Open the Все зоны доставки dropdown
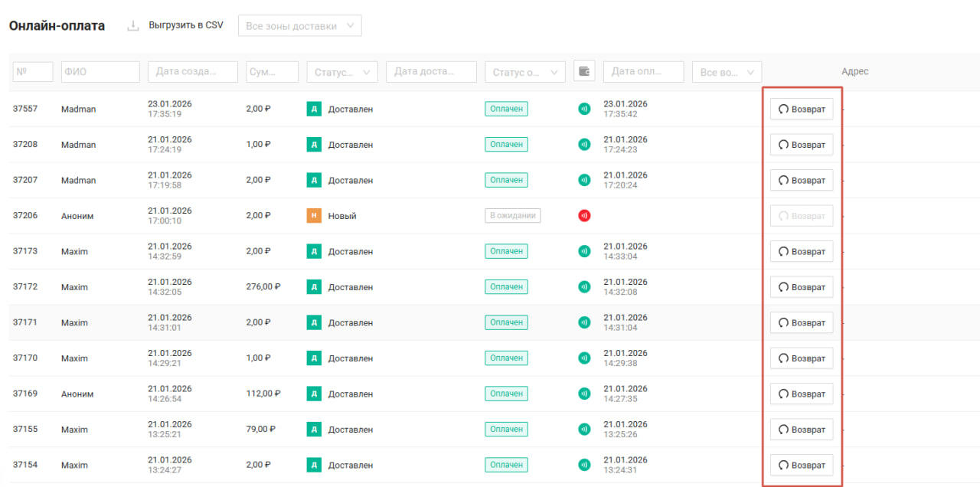The width and height of the screenshot is (980, 487). coord(299,26)
